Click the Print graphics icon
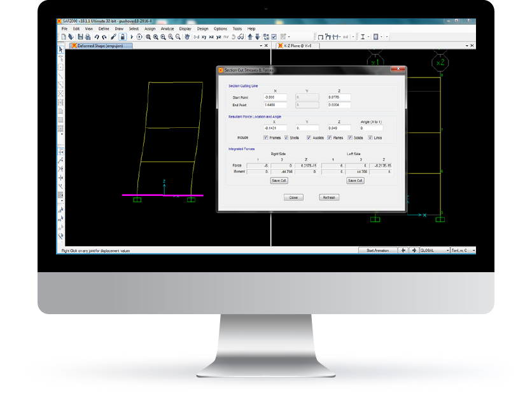 point(88,37)
